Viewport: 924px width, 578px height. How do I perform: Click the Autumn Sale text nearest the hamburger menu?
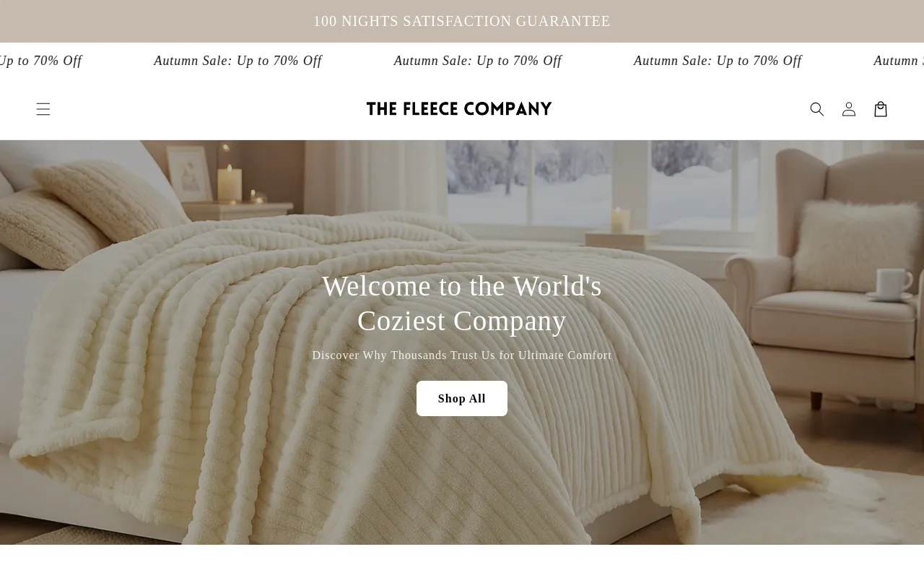tap(237, 61)
